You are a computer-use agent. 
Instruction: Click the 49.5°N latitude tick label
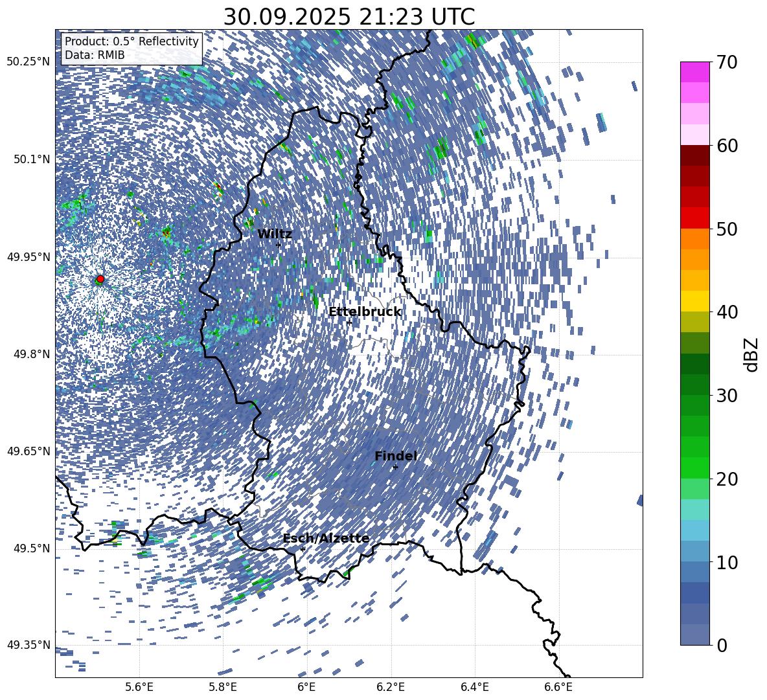[x=32, y=548]
